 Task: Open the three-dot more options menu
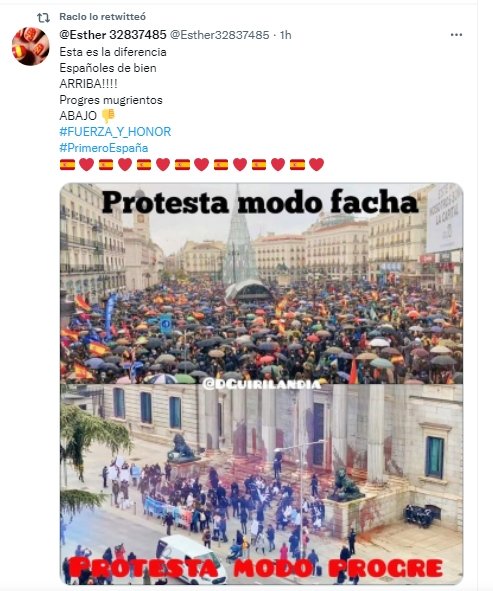point(456,35)
